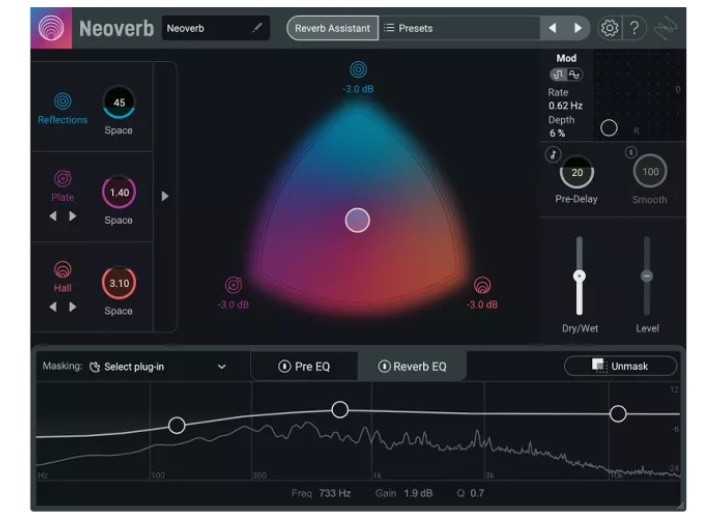Expand the advanced panel arrow

165,197
